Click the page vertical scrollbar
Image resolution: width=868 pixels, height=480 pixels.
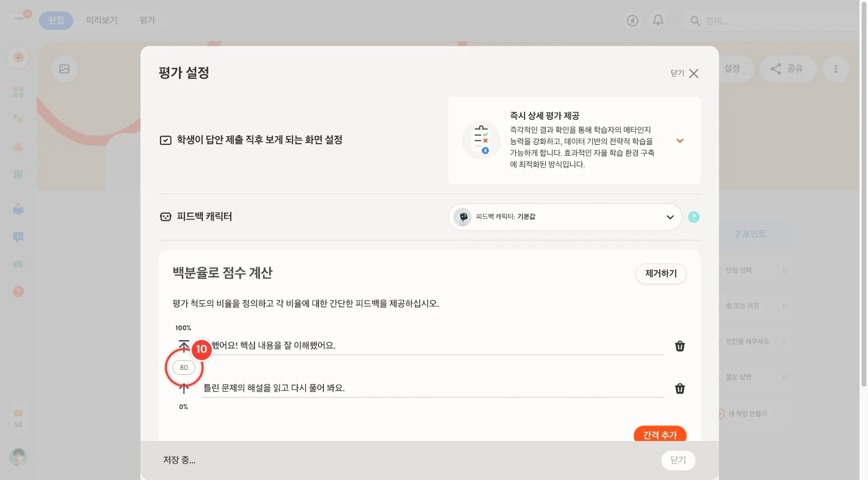[x=864, y=194]
